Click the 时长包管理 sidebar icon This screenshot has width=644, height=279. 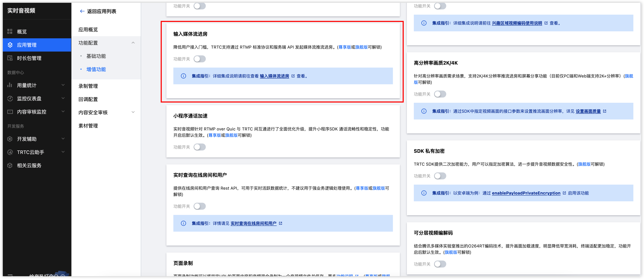[x=10, y=58]
